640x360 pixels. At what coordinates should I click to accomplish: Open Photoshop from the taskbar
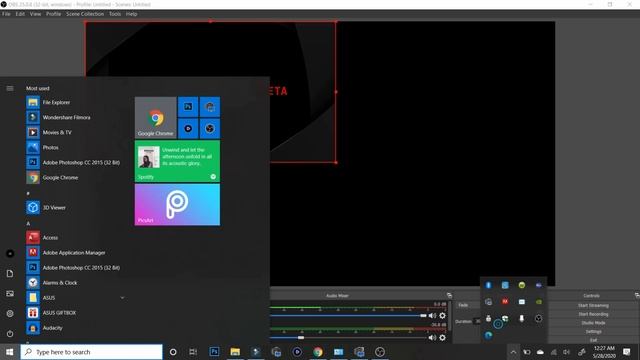point(214,352)
